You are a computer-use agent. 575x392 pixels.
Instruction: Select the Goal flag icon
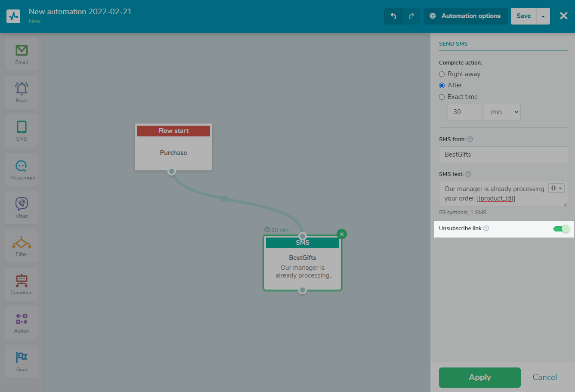(22, 361)
